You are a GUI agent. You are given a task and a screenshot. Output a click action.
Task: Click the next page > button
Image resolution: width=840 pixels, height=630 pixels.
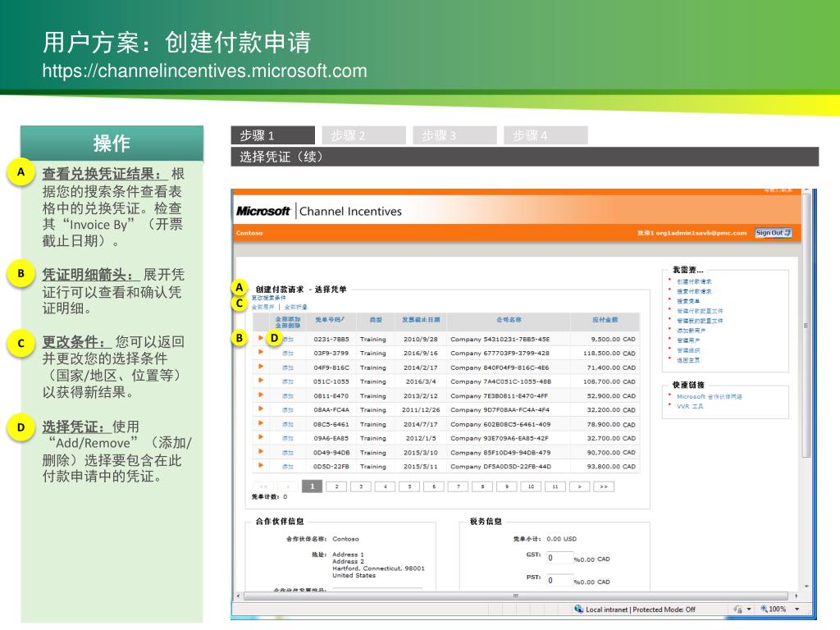coord(580,486)
